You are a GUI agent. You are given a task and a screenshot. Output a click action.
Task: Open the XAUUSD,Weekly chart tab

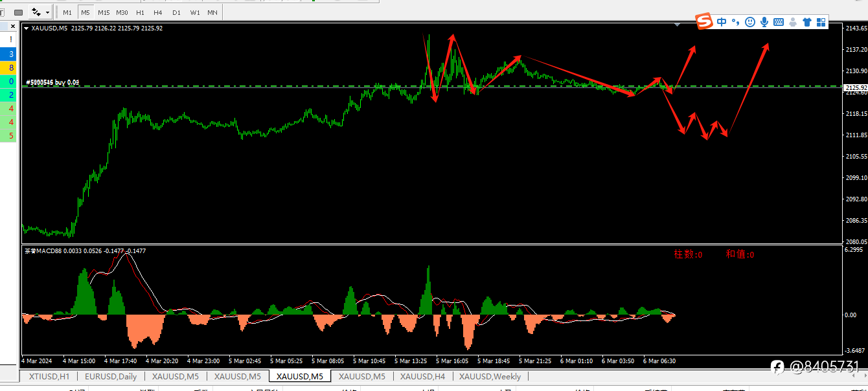(490, 376)
